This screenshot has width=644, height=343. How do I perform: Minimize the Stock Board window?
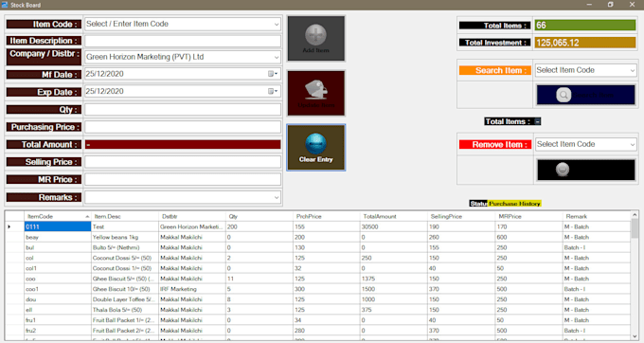click(589, 5)
